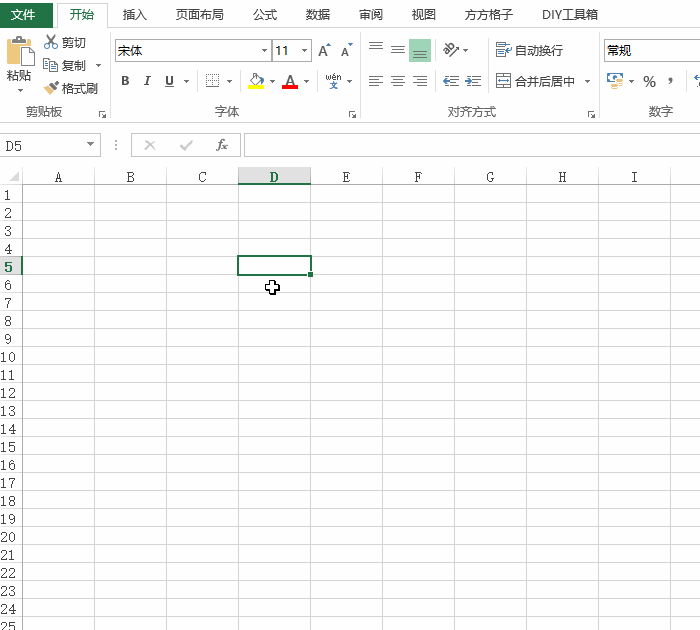The width and height of the screenshot is (700, 630).
Task: Switch to Data (数据) tab
Action: tap(317, 15)
